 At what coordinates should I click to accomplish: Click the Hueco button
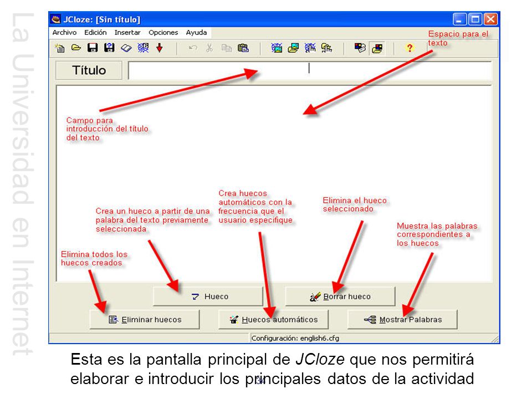click(208, 296)
